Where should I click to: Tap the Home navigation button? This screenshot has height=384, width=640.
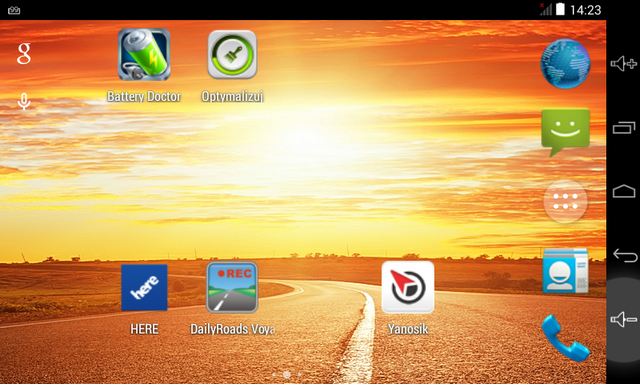[x=624, y=191]
